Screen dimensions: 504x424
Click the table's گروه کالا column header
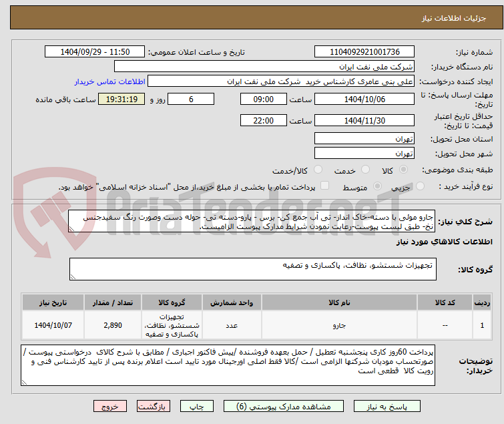click(172, 302)
